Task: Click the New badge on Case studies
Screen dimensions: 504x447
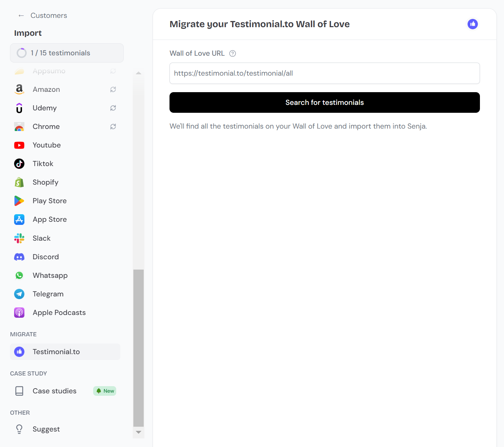Action: coord(105,391)
